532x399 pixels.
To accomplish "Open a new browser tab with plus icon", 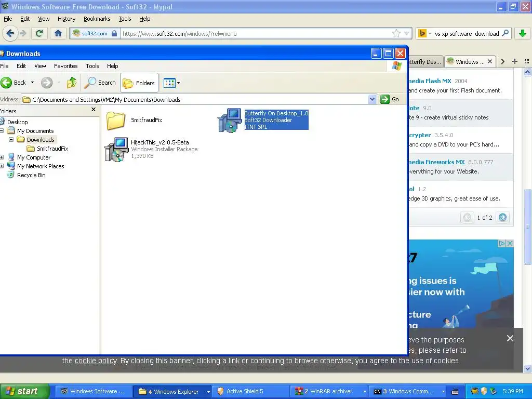I will click(x=515, y=61).
